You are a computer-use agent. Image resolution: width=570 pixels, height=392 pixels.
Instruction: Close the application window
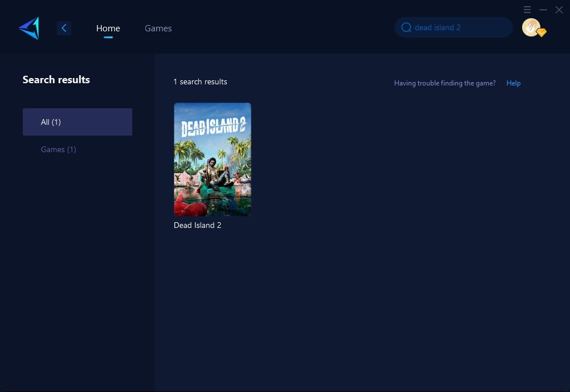click(x=559, y=10)
